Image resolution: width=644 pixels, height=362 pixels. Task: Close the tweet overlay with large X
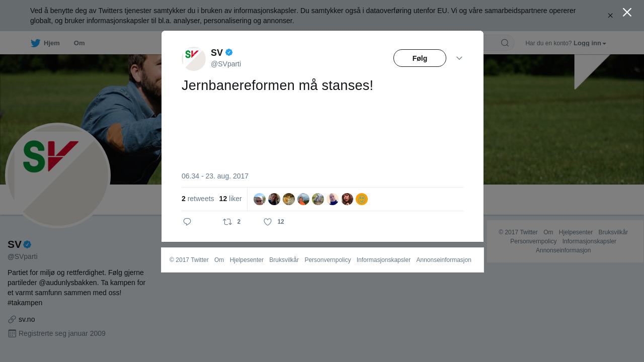point(627,12)
